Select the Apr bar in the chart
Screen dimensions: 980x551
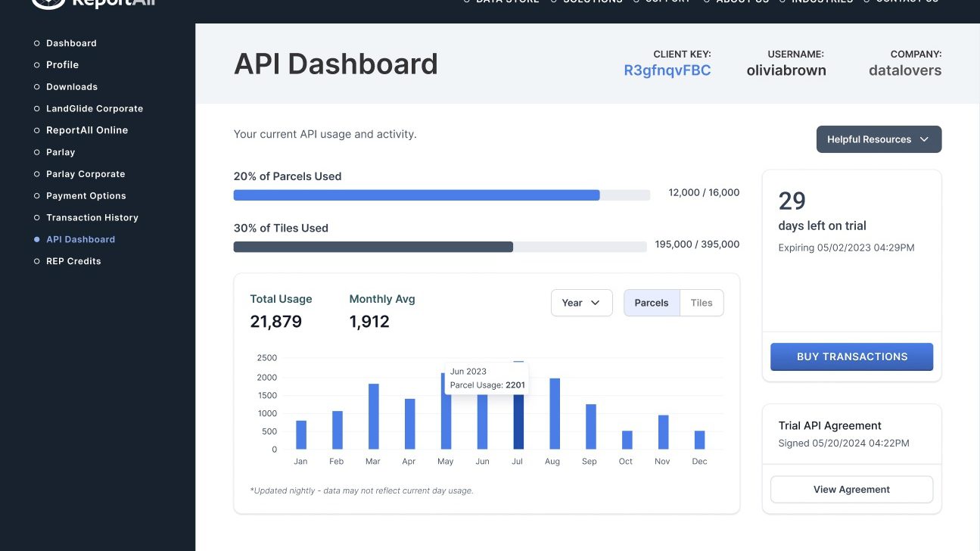click(409, 424)
